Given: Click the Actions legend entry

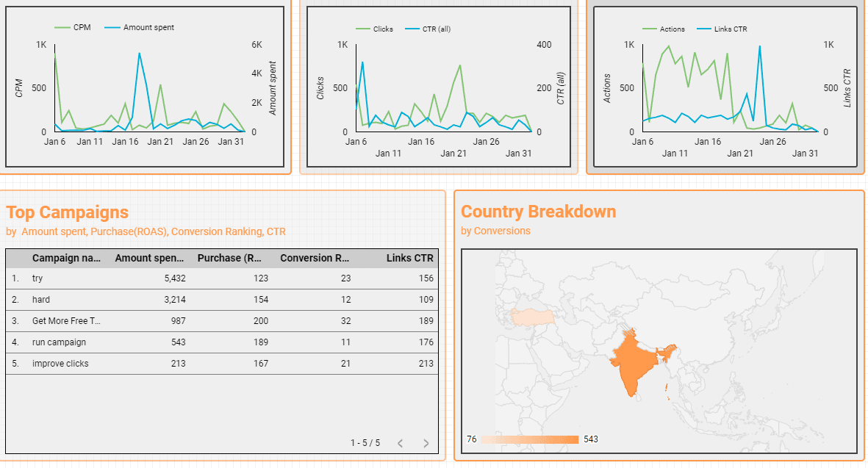Looking at the screenshot, I should [664, 29].
